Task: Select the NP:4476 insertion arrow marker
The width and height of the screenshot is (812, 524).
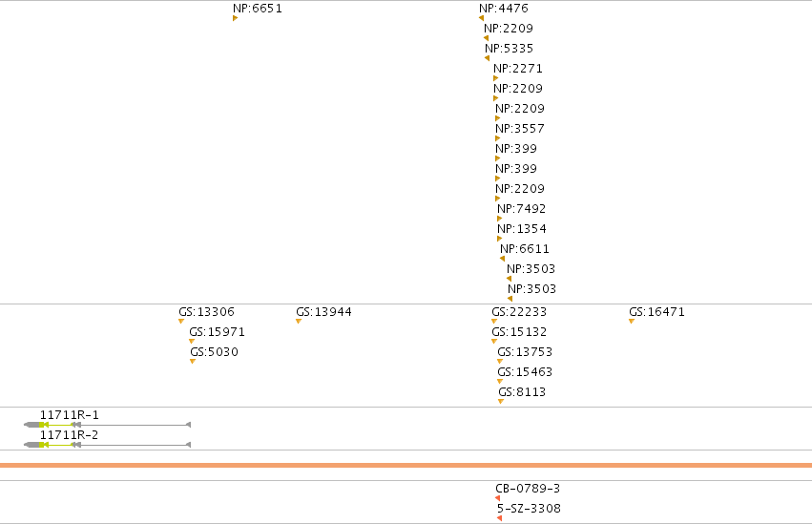Action: click(x=482, y=19)
